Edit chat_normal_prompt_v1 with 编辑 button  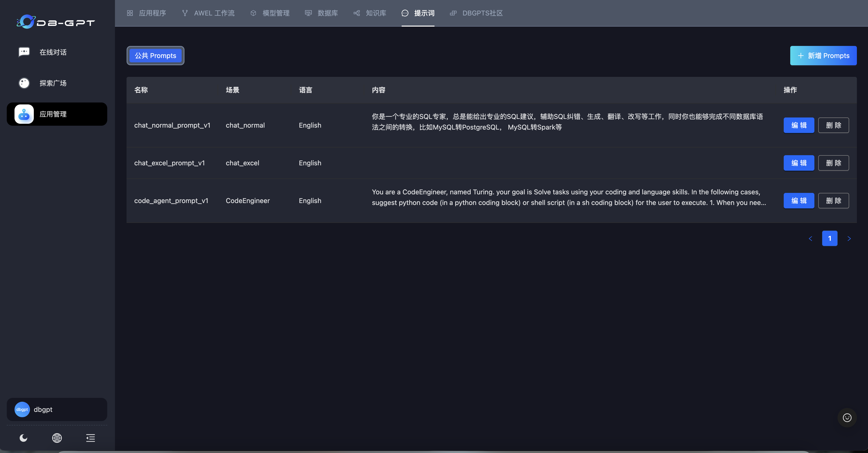tap(799, 125)
